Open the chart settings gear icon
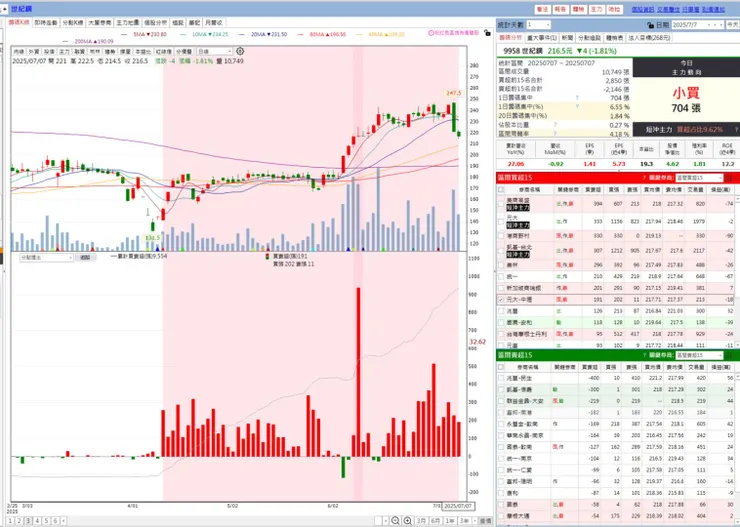 pos(240,51)
